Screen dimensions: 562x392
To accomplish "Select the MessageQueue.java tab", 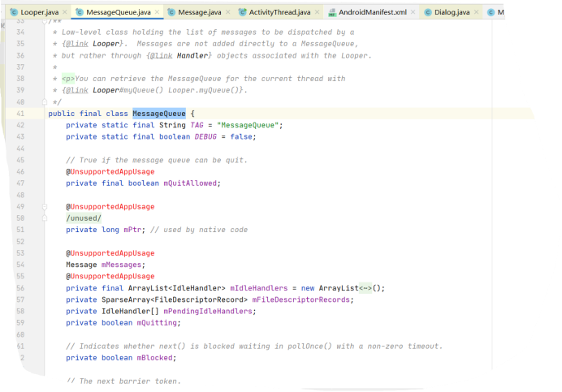I will pos(119,12).
